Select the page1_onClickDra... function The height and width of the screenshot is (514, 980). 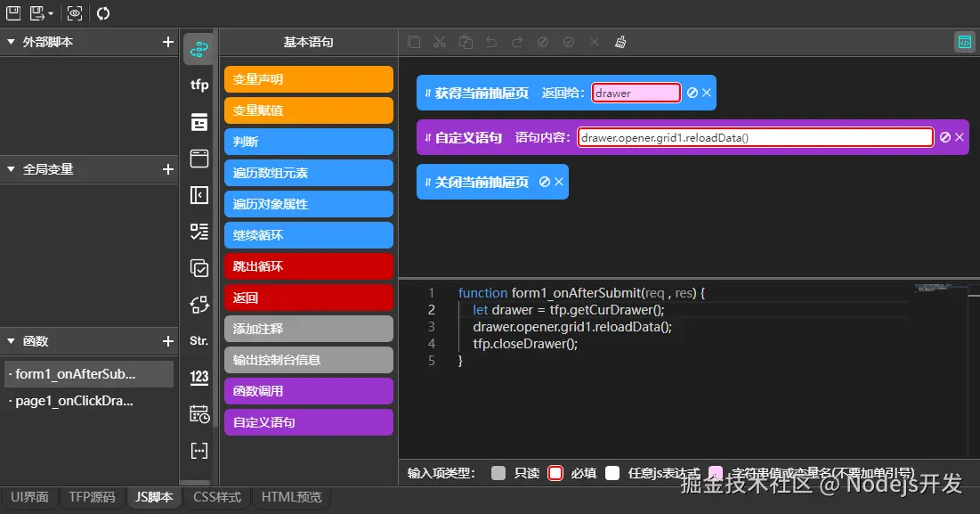(89, 401)
